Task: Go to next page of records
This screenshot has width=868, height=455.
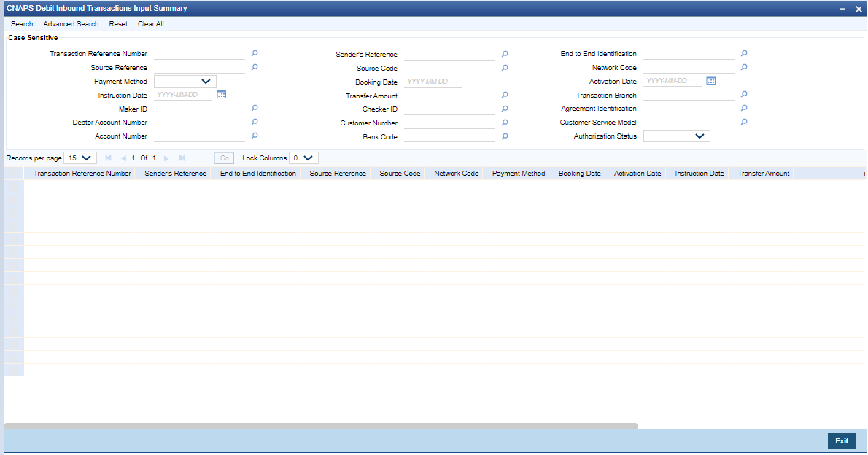Action: pyautogui.click(x=166, y=157)
